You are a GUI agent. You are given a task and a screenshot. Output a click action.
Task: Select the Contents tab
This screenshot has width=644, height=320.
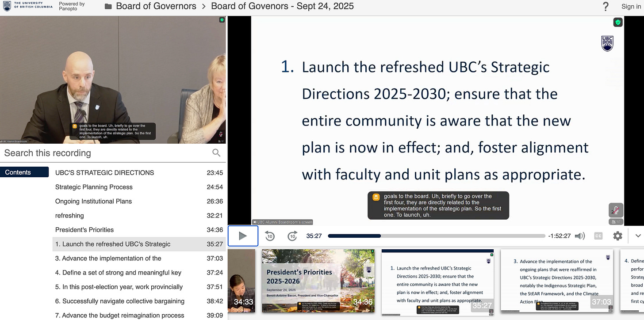pos(24,172)
